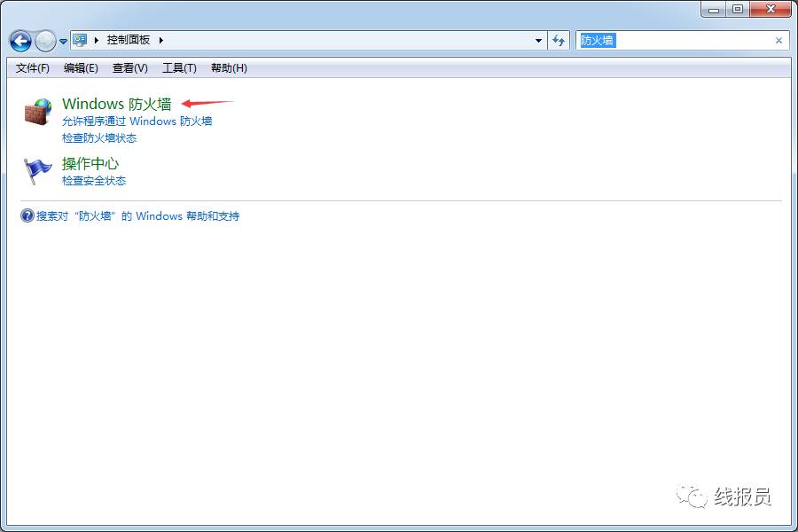Expand the root chevron before 控制面板
The image size is (798, 532).
point(96,40)
